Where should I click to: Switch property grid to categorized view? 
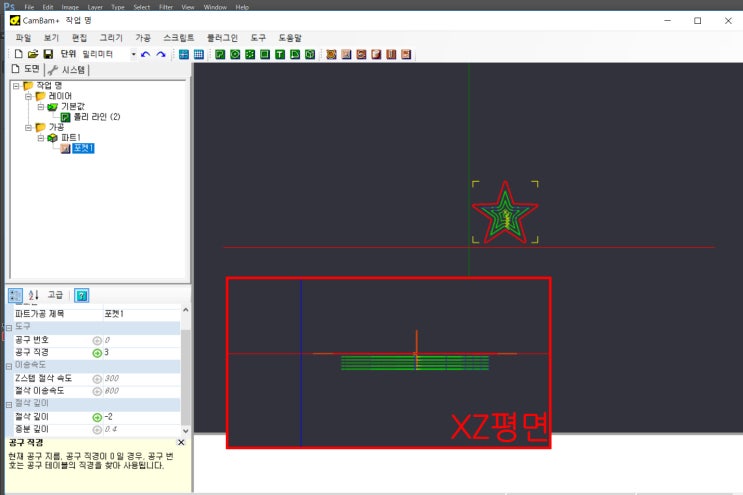(15, 296)
